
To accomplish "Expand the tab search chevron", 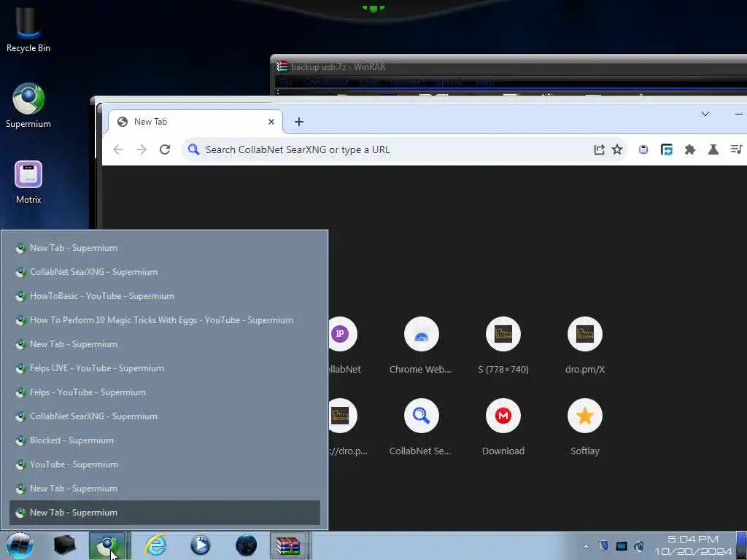I will (x=705, y=114).
